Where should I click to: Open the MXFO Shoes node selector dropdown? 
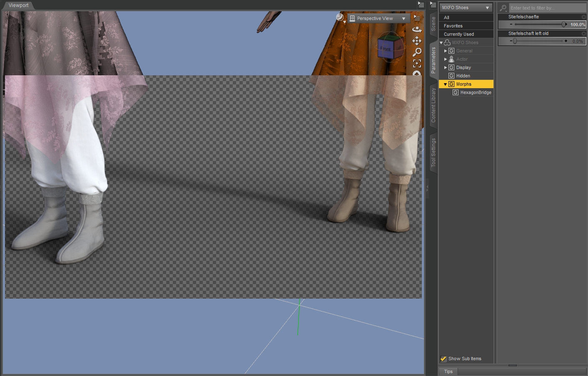tap(466, 7)
